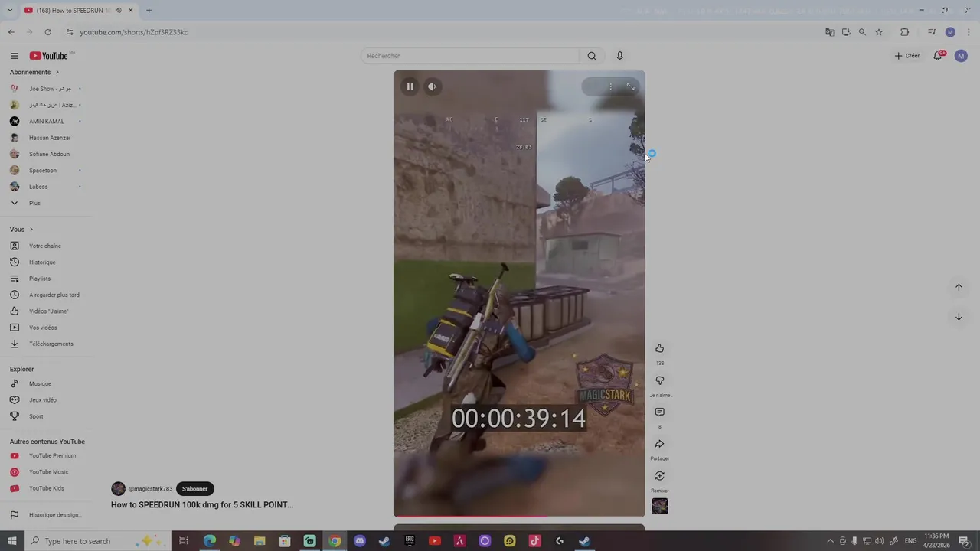Like the Short with thumbs up

coord(659,349)
